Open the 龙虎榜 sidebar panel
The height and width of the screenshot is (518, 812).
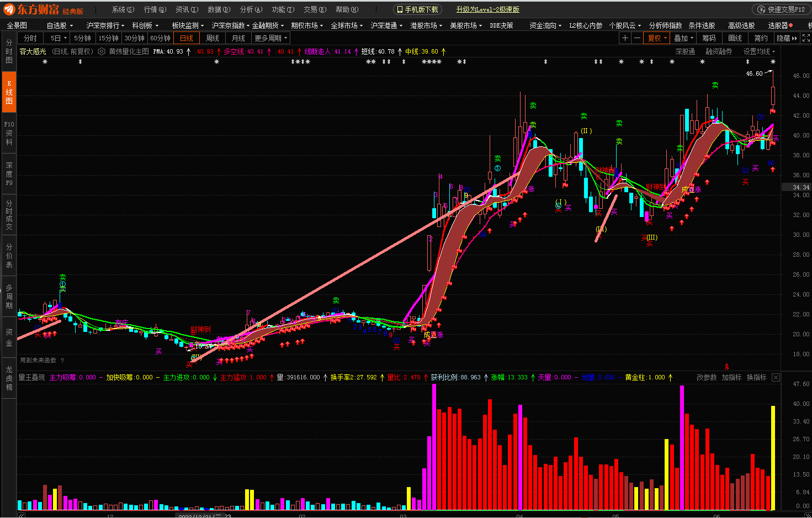9,378
